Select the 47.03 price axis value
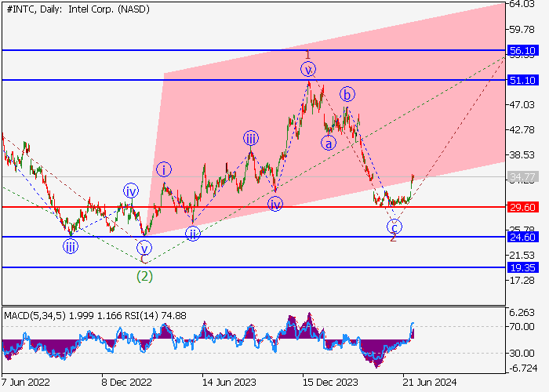The width and height of the screenshot is (549, 392). coord(522,104)
